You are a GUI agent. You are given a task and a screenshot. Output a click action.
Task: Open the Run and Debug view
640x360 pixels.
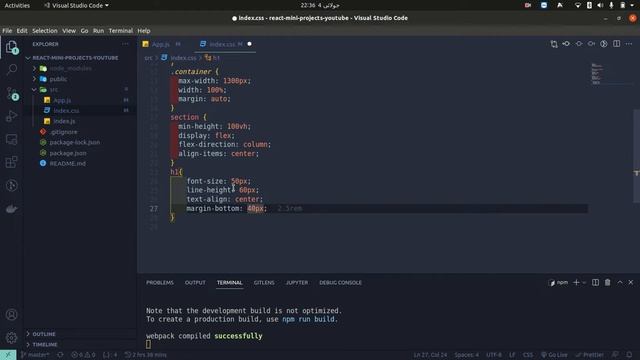pos(11,117)
